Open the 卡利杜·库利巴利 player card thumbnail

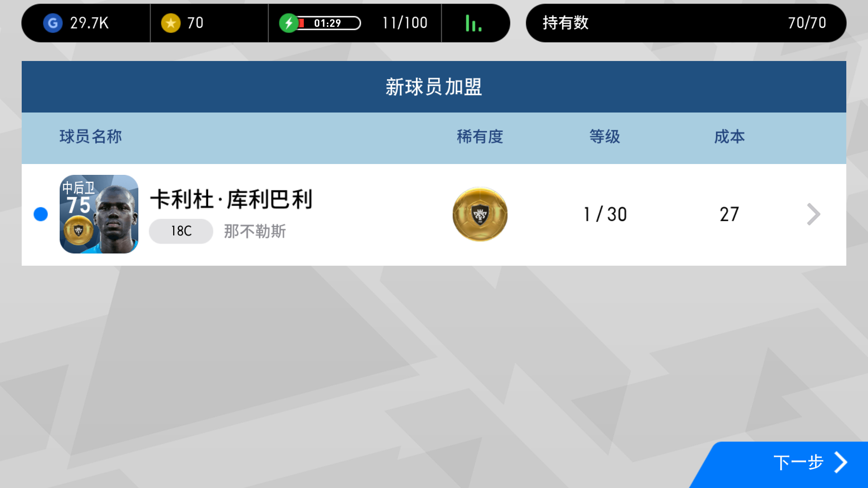click(x=99, y=214)
